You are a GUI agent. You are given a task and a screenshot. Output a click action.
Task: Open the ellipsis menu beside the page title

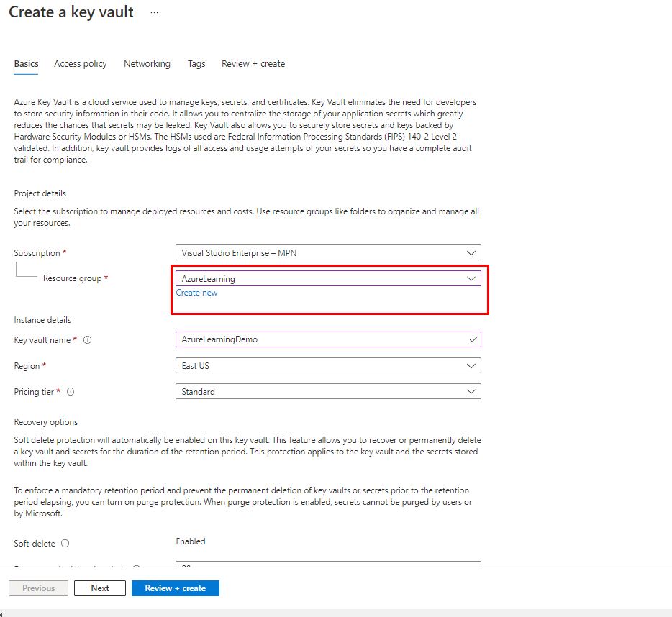154,13
